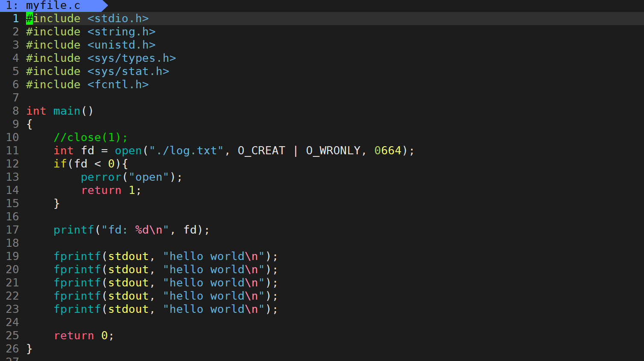Click the closing brace on line 15
644x361 pixels.
[57, 203]
